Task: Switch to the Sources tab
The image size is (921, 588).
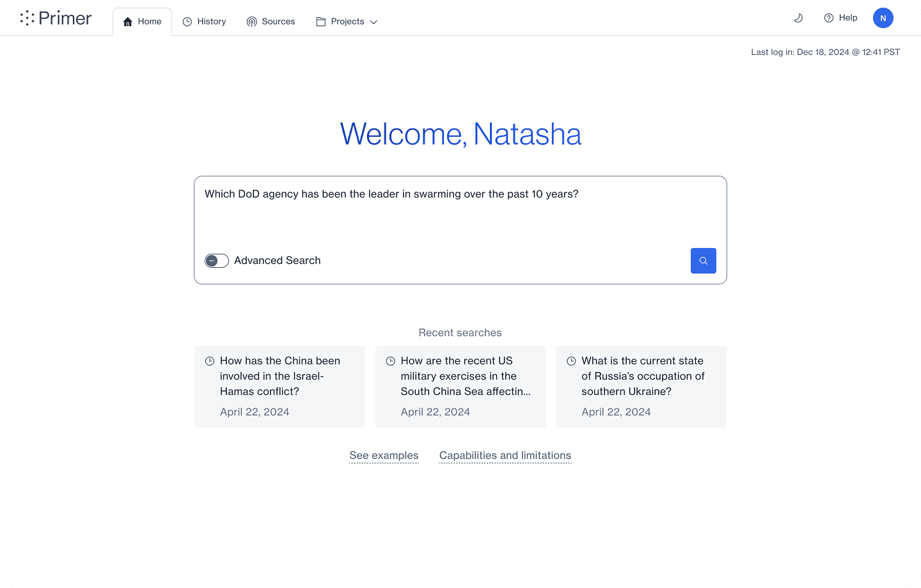Action: tap(271, 22)
